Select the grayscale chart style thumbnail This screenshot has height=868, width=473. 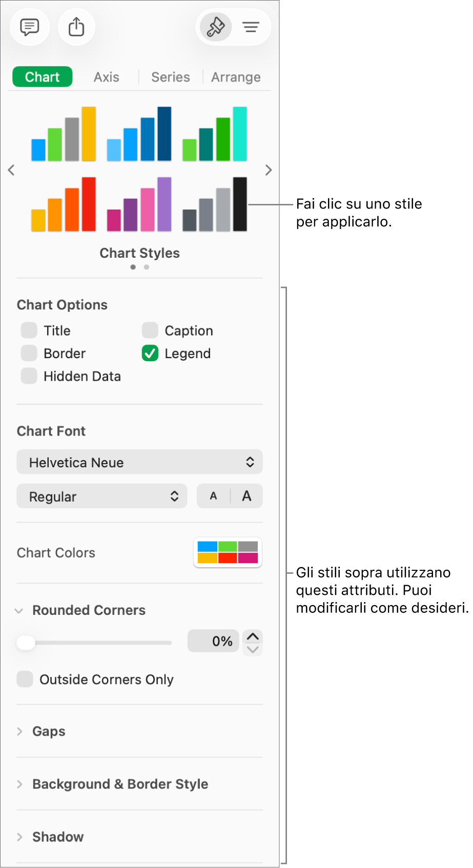215,203
